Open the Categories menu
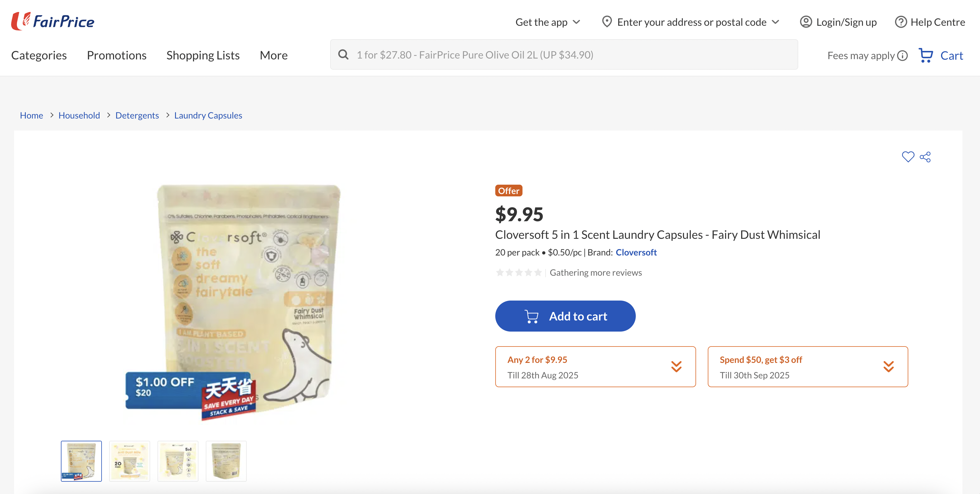 [39, 55]
